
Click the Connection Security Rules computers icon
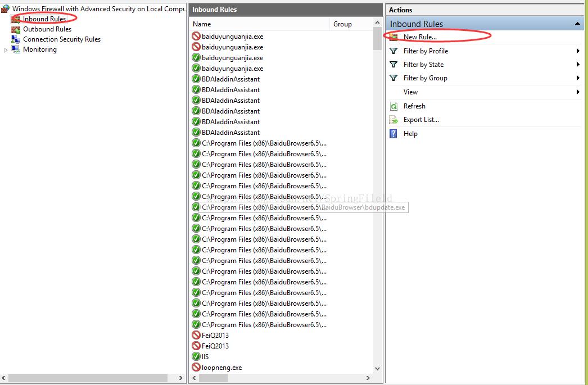coord(16,39)
